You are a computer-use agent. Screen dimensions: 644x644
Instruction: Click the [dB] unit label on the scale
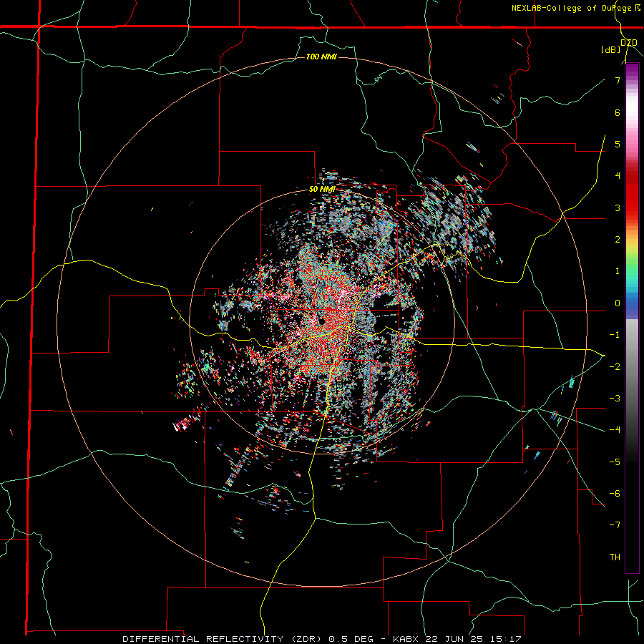click(x=611, y=49)
